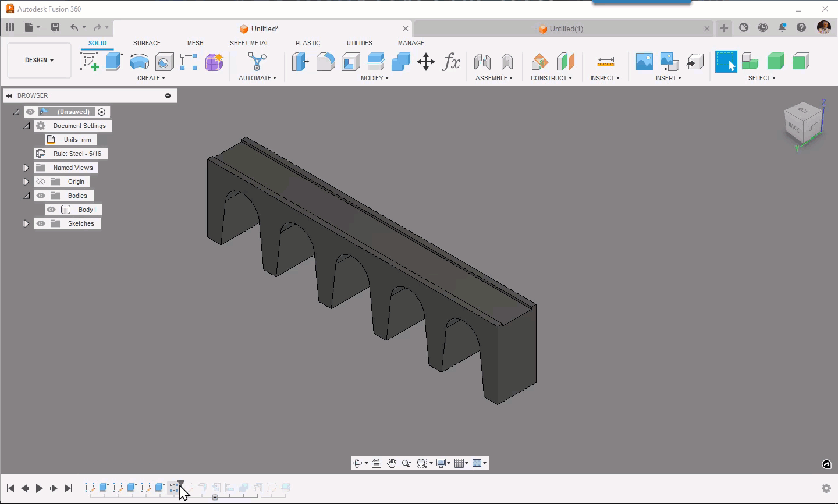Hide Body1 using its eye icon
Image resolution: width=838 pixels, height=504 pixels.
pyautogui.click(x=51, y=209)
